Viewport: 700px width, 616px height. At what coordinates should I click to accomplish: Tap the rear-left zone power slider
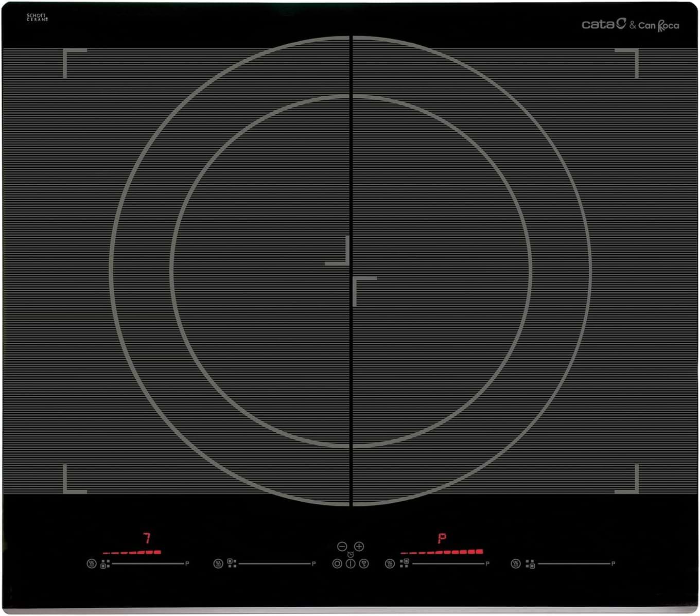click(x=274, y=564)
